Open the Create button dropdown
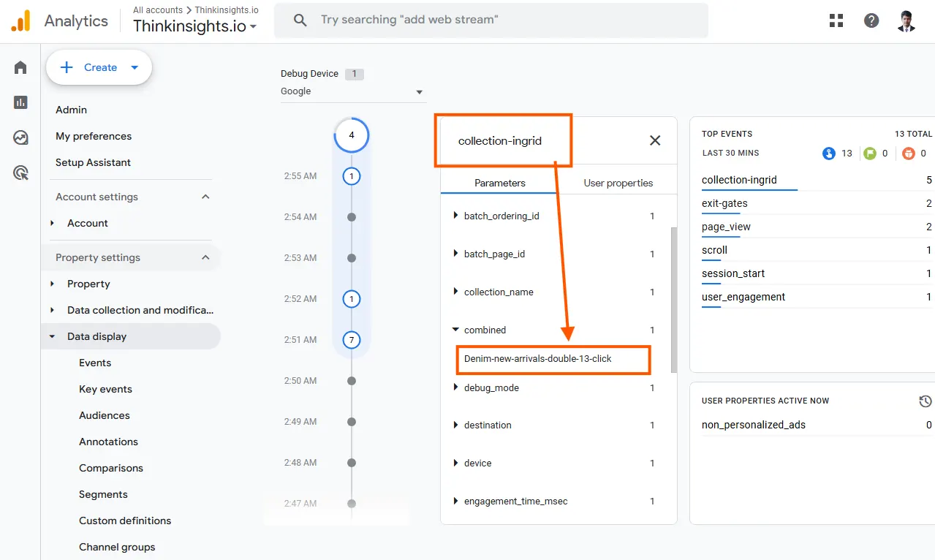This screenshot has width=935, height=560. pyautogui.click(x=135, y=67)
